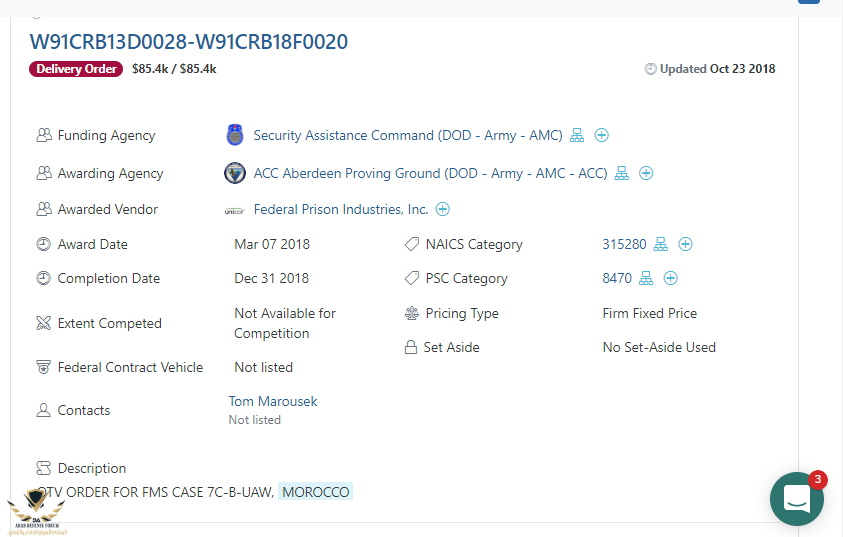This screenshot has height=537, width=843.
Task: Open contract title W91CRB13D0028-W91CRB18F0020
Action: (x=189, y=41)
